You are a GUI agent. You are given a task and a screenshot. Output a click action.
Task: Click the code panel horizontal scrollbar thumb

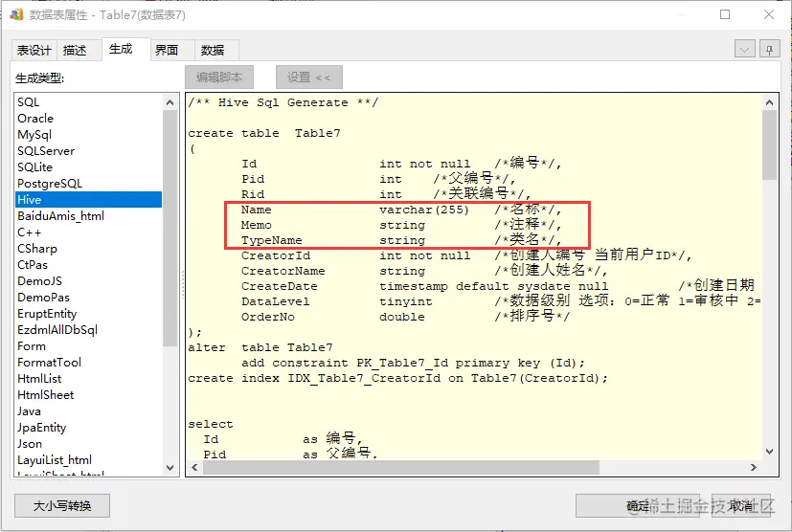click(x=401, y=467)
